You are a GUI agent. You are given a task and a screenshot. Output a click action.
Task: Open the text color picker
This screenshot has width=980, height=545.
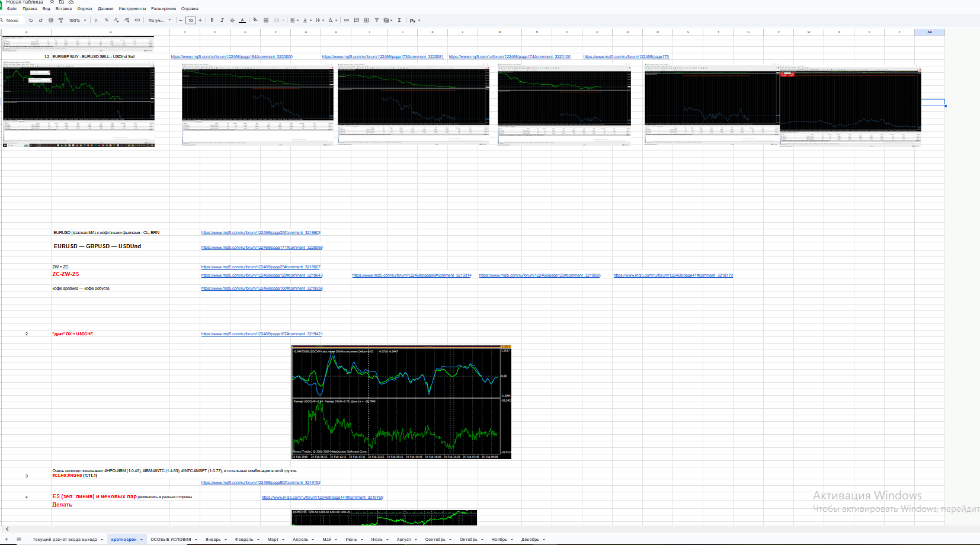coord(242,20)
